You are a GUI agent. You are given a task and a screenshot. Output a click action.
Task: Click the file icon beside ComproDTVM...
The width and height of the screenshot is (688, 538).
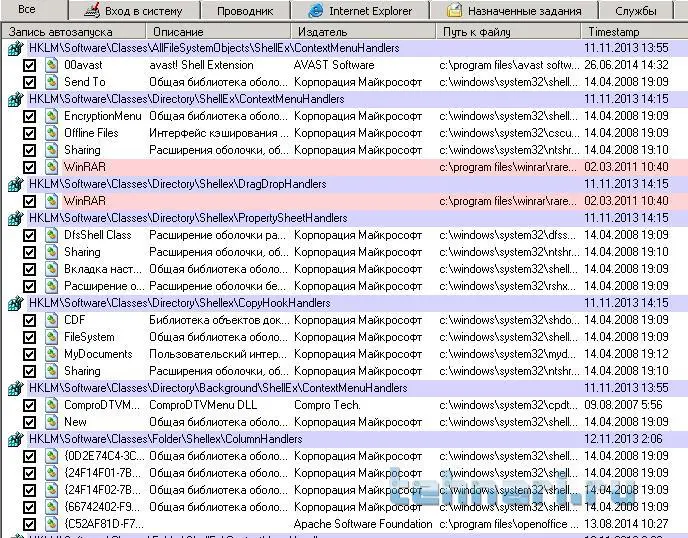51,405
